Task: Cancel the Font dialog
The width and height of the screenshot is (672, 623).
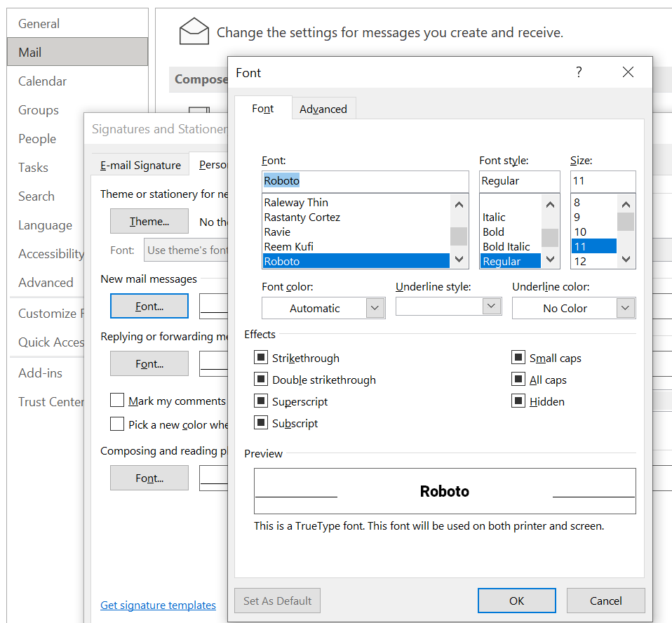Action: pyautogui.click(x=605, y=601)
